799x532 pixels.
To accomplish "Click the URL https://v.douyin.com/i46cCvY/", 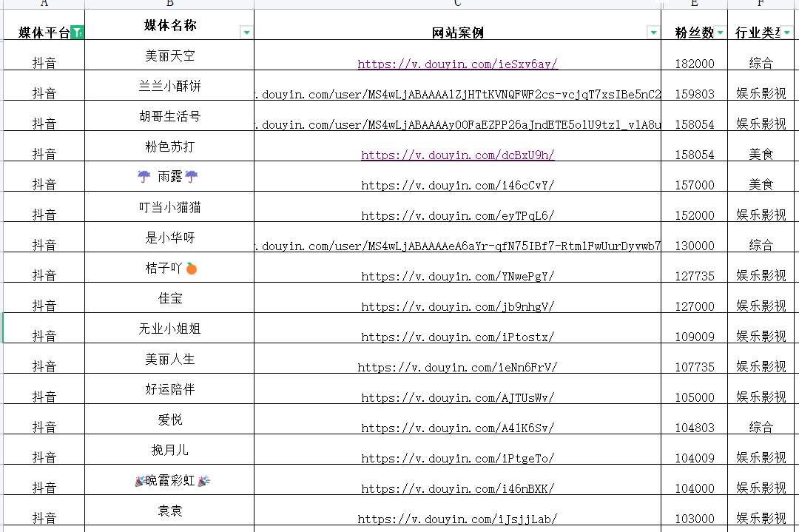I will (458, 186).
